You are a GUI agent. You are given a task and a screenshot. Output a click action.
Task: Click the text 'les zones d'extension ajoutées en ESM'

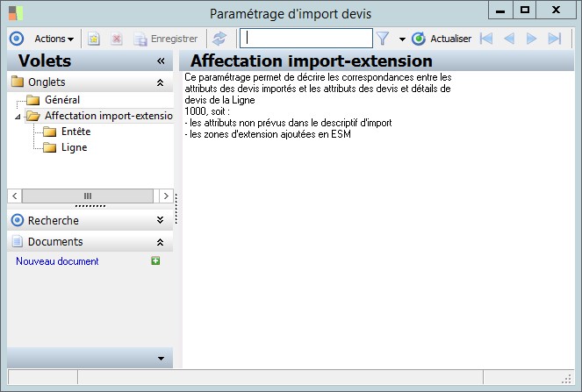point(270,134)
